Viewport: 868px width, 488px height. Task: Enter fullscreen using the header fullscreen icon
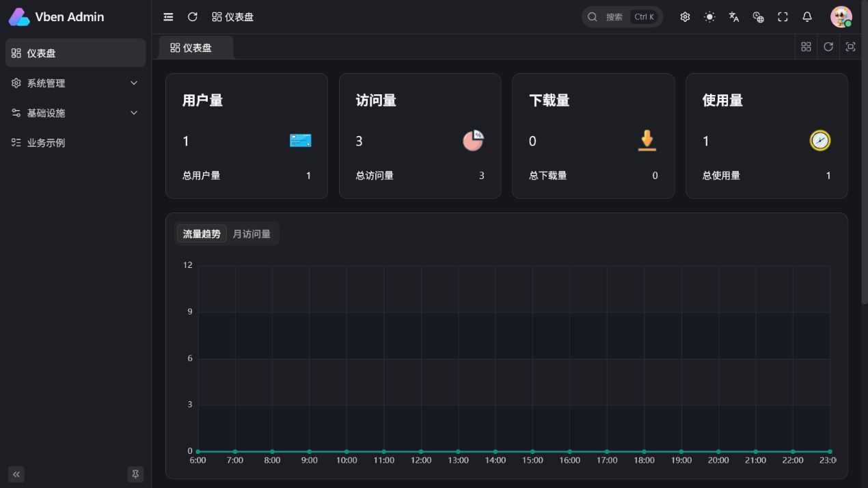(x=783, y=17)
